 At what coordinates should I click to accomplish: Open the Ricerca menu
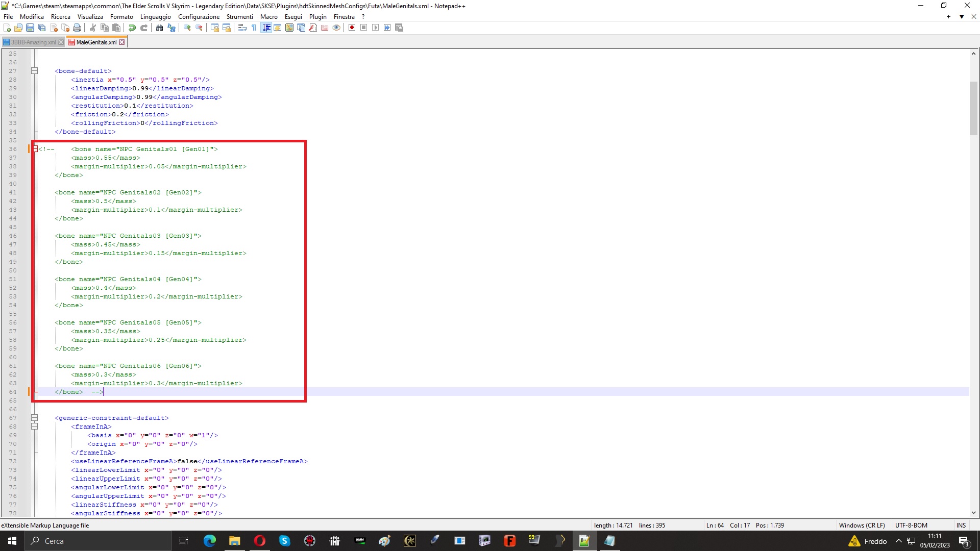click(x=61, y=17)
